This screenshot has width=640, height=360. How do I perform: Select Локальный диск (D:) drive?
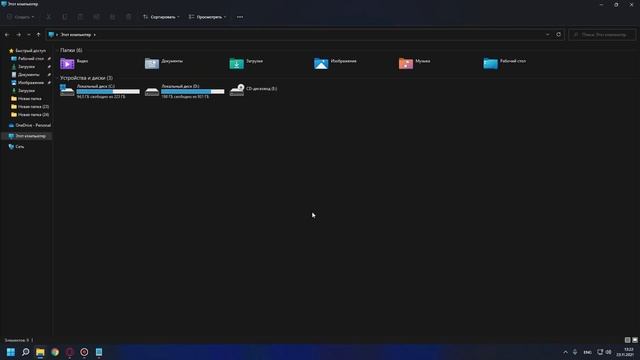[184, 91]
